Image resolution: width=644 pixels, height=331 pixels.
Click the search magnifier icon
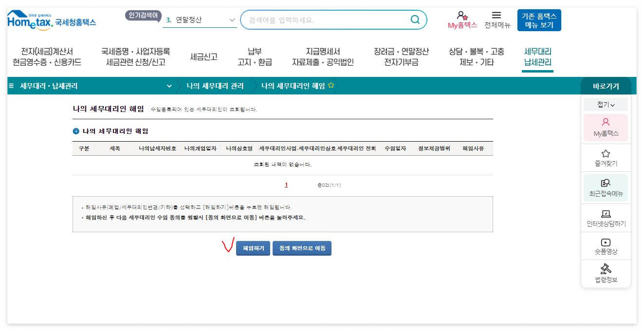415,19
